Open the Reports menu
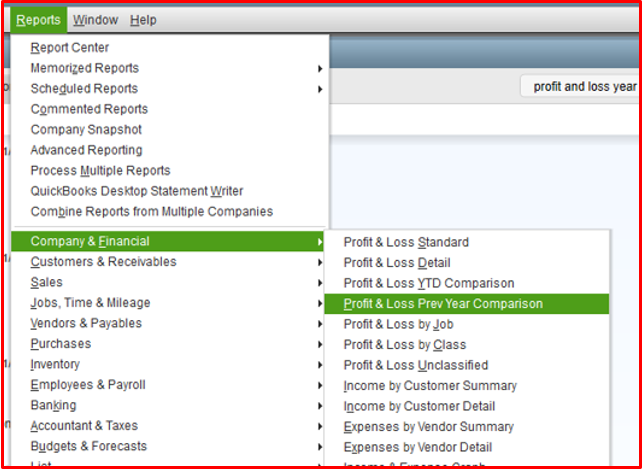This screenshot has height=470, width=644. tap(39, 20)
